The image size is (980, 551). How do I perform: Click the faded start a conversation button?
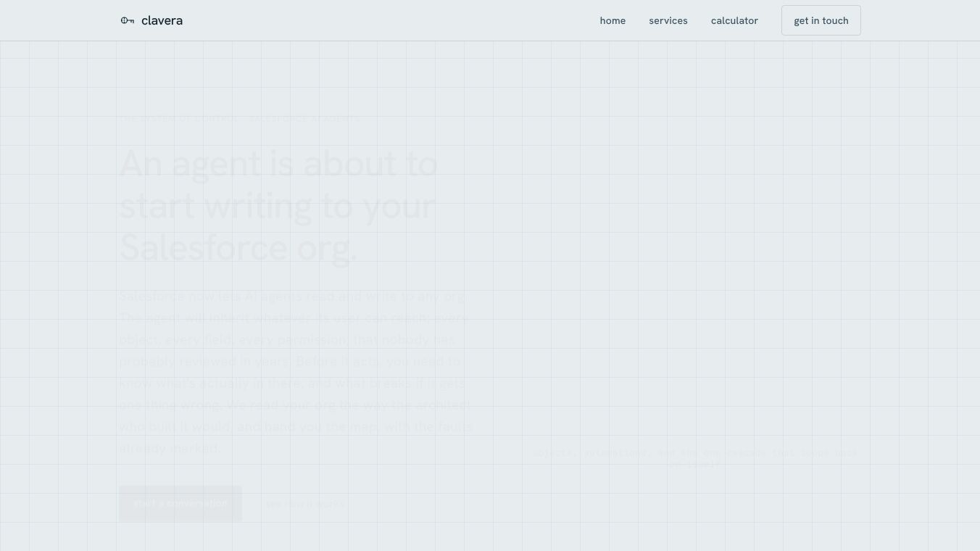(x=180, y=504)
